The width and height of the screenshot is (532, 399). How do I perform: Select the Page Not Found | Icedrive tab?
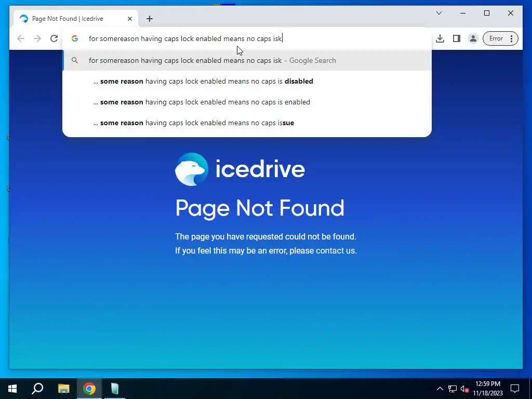click(x=76, y=19)
